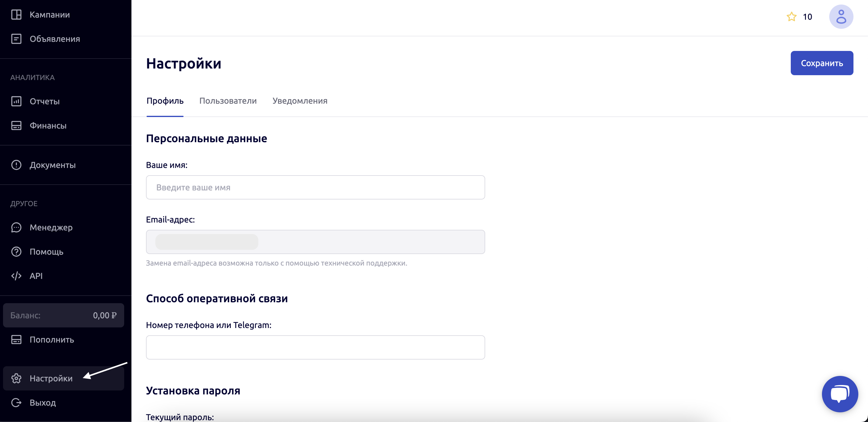868x422 pixels.
Task: Click the Campaigns (Кампании) sidebar icon
Action: pos(16,15)
